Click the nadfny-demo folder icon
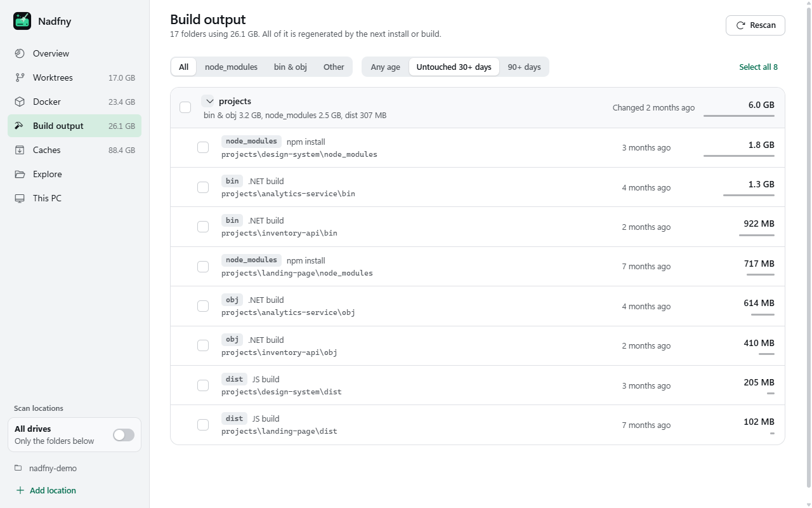 coord(18,468)
